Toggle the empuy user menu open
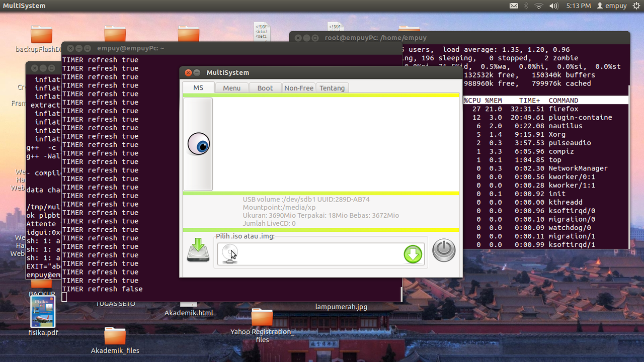The image size is (644, 362). click(x=612, y=6)
